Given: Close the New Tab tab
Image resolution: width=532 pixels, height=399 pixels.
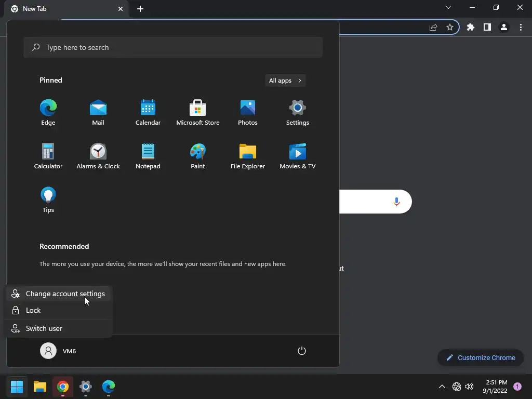Looking at the screenshot, I should tap(121, 9).
